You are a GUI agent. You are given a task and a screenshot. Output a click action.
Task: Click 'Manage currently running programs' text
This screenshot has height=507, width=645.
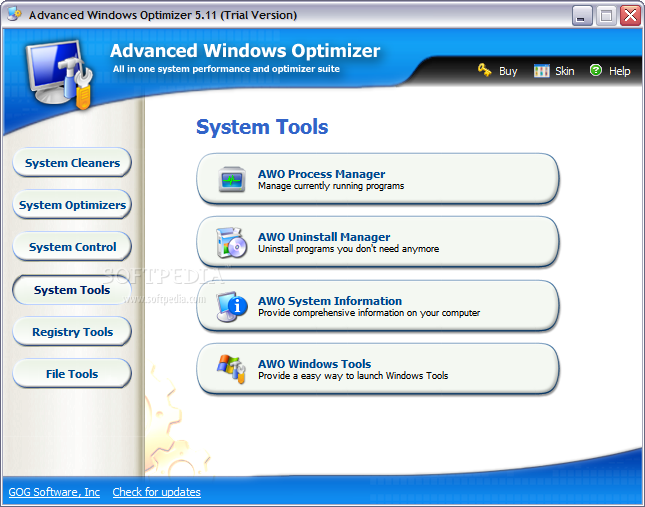(x=331, y=186)
